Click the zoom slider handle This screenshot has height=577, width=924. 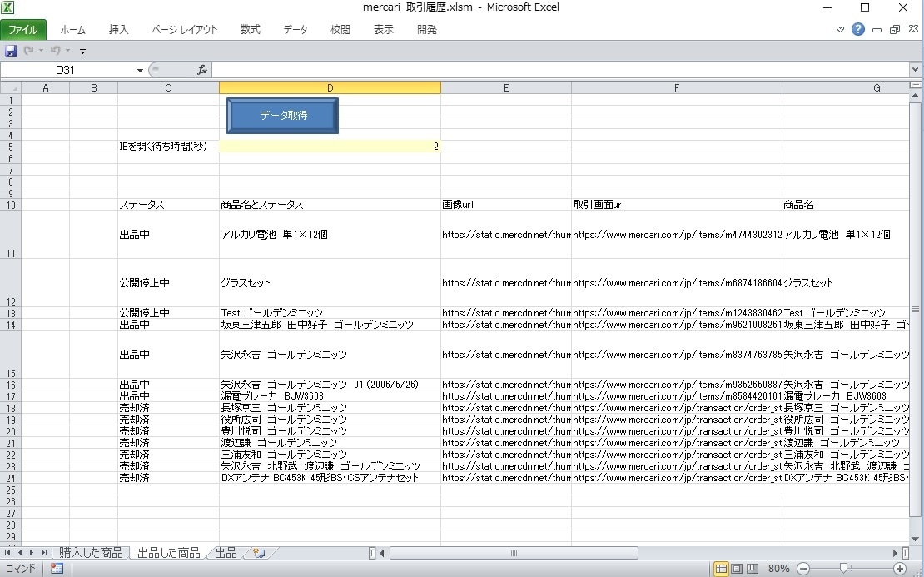(x=844, y=568)
